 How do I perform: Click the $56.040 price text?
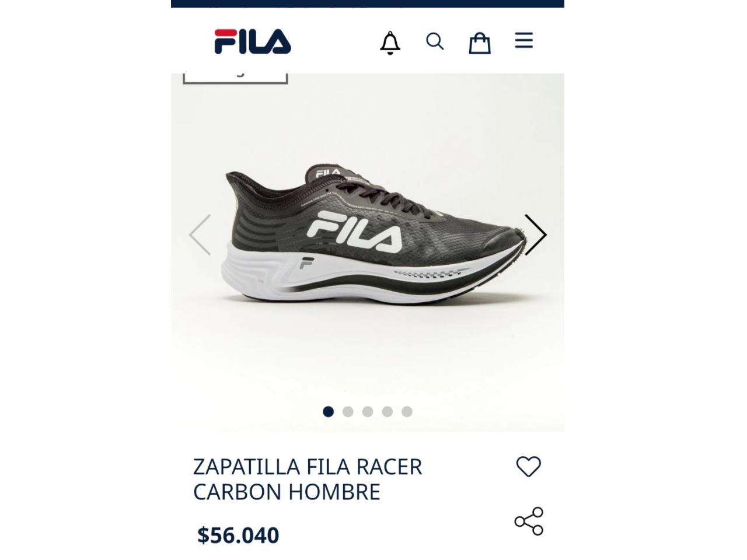238,535
